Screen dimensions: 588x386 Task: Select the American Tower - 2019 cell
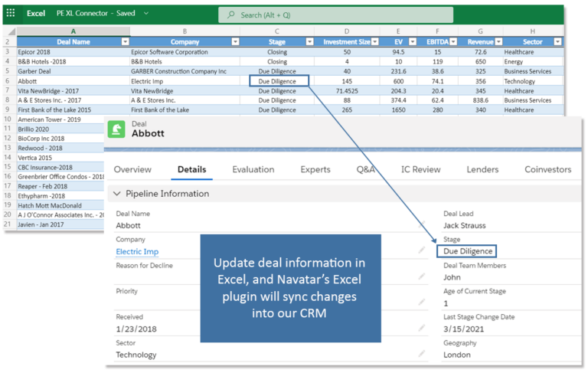(x=60, y=119)
